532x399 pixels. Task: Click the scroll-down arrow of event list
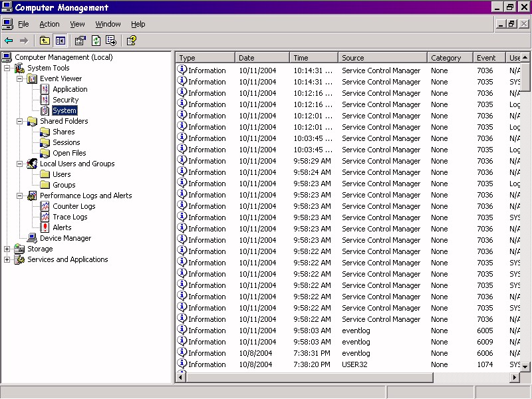(525, 366)
